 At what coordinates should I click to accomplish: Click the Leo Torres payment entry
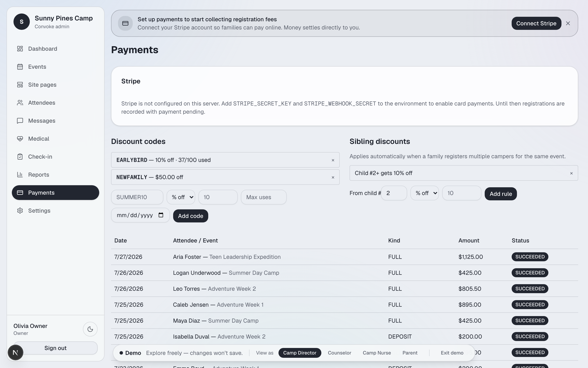coord(214,289)
